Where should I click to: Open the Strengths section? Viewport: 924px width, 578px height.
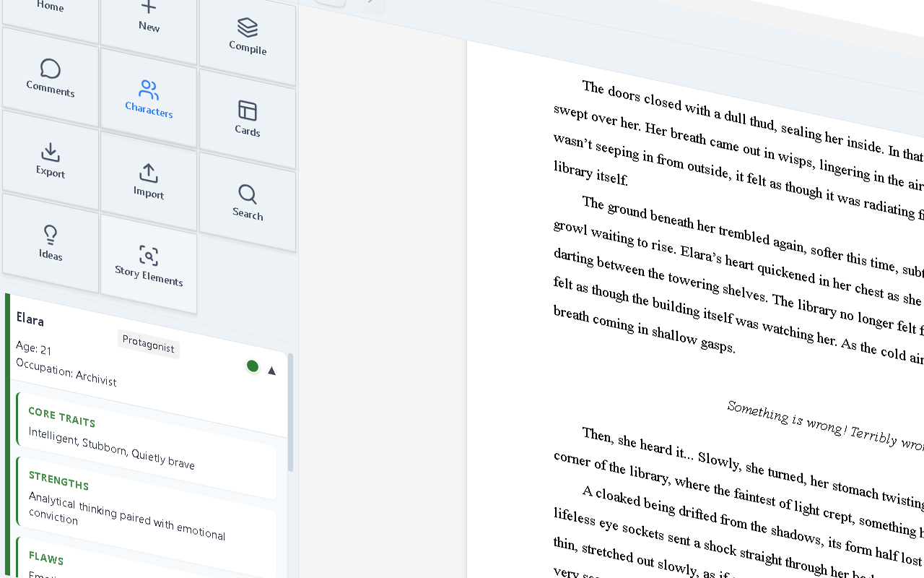[x=58, y=480]
